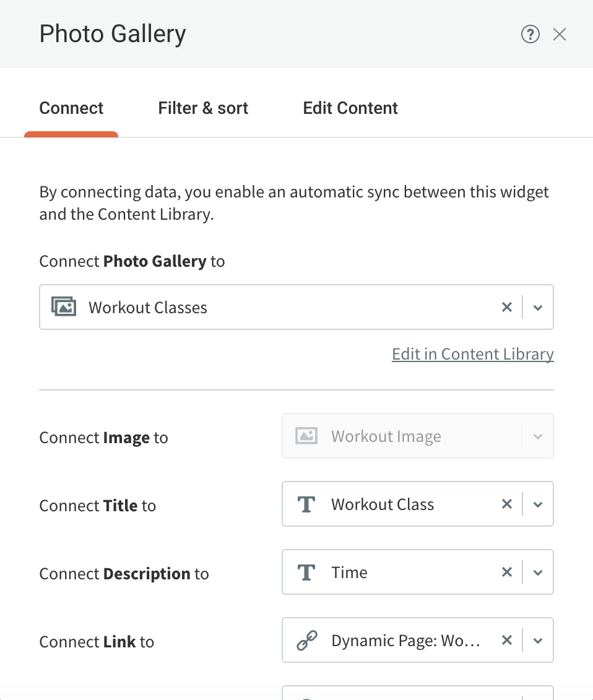Screen dimensions: 593x700
Task: Open the Connect Link dropdown chevron
Action: 538,641
